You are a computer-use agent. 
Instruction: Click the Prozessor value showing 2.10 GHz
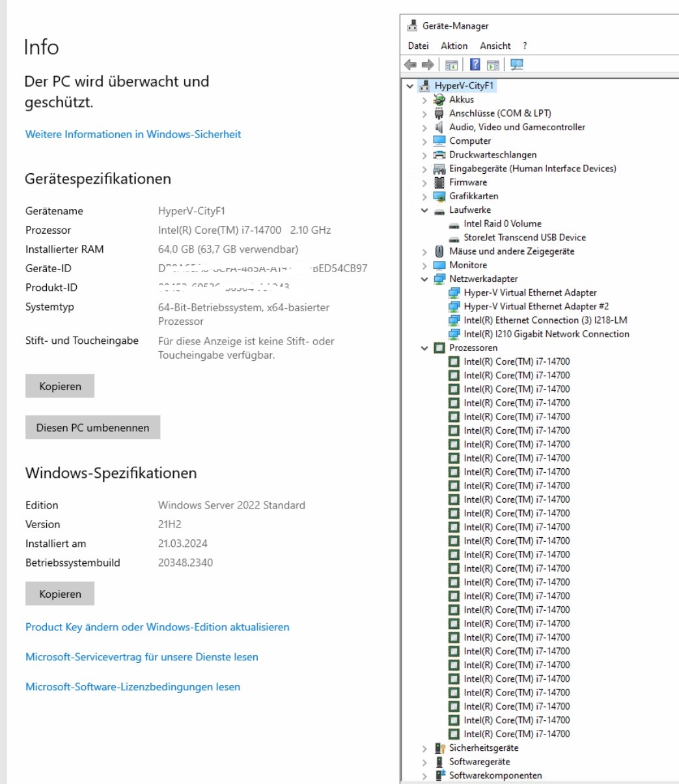(245, 230)
